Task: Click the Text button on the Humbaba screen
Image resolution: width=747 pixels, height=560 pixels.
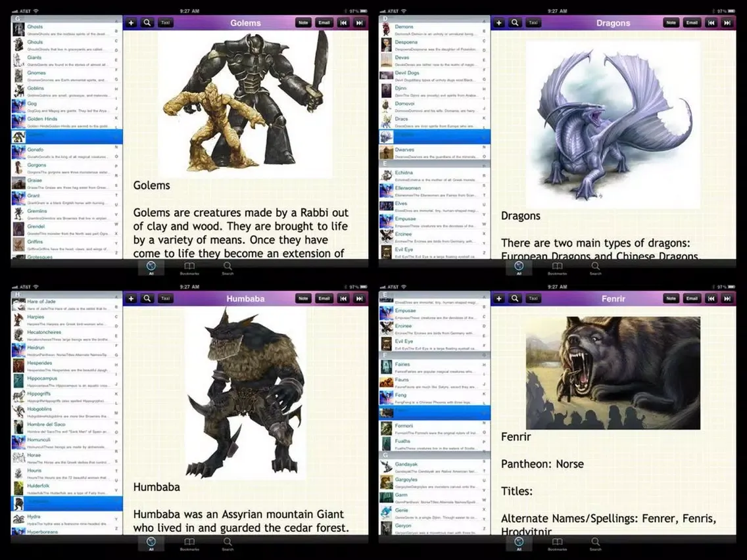Action: [165, 298]
